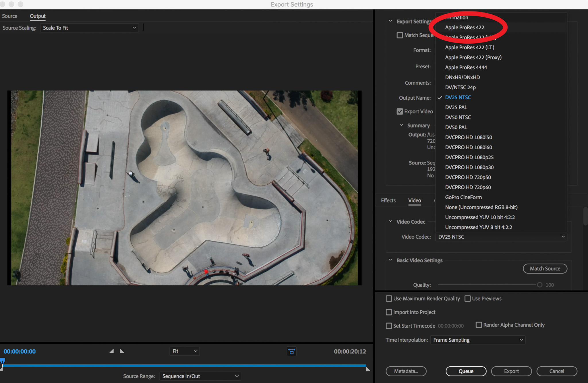The width and height of the screenshot is (588, 383).
Task: Select the checked DV25 NTSC entry
Action: point(501,97)
